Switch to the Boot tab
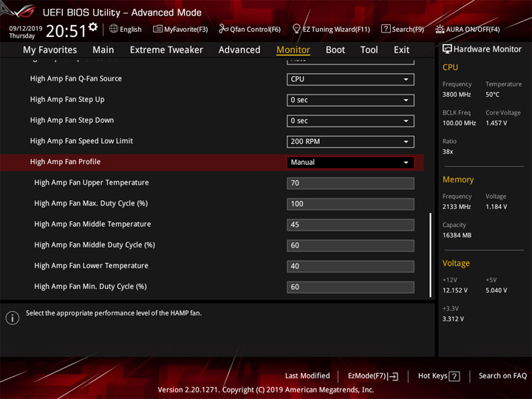This screenshot has height=399, width=532. 335,50
